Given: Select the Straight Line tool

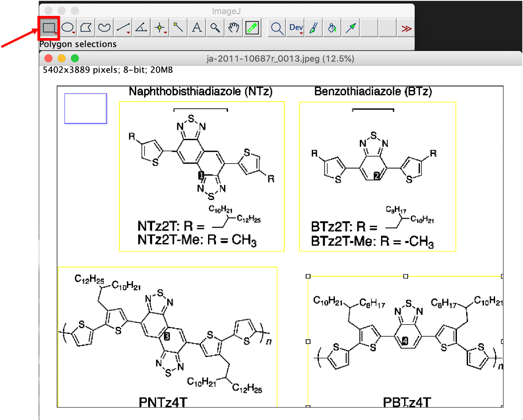Looking at the screenshot, I should click(123, 28).
